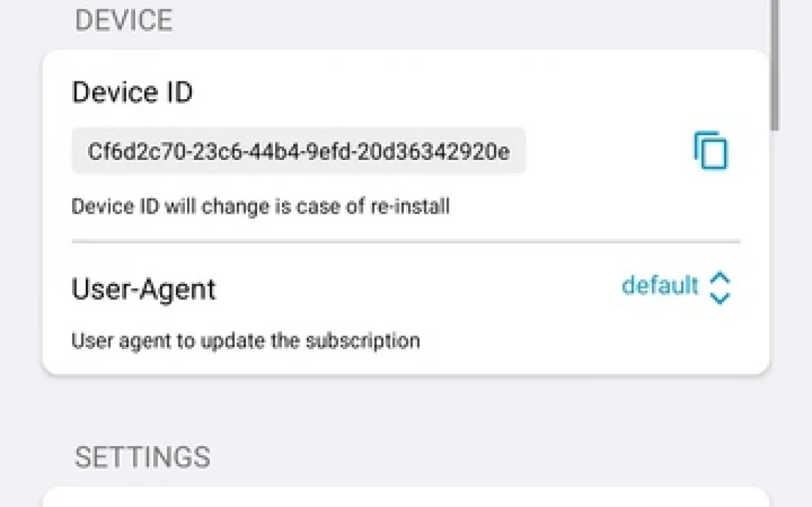Click the divider line above User-Agent
Viewport: 812px width, 507px height.
(x=405, y=242)
